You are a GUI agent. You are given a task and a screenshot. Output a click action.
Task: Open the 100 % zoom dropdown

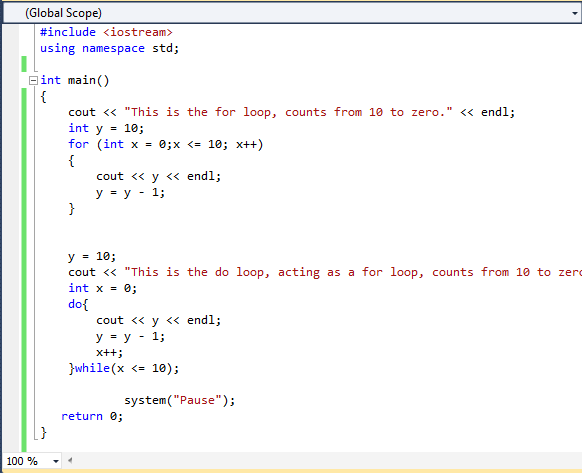(x=56, y=461)
